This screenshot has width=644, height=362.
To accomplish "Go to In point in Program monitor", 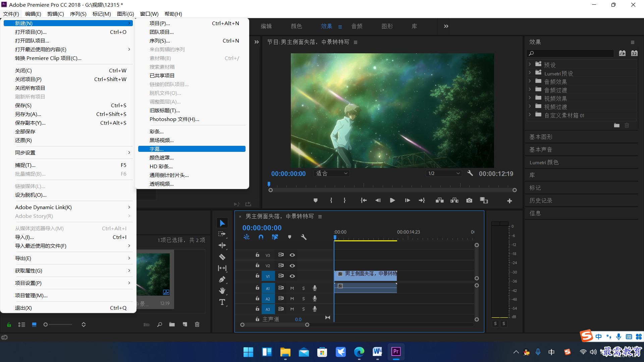I will pyautogui.click(x=364, y=200).
